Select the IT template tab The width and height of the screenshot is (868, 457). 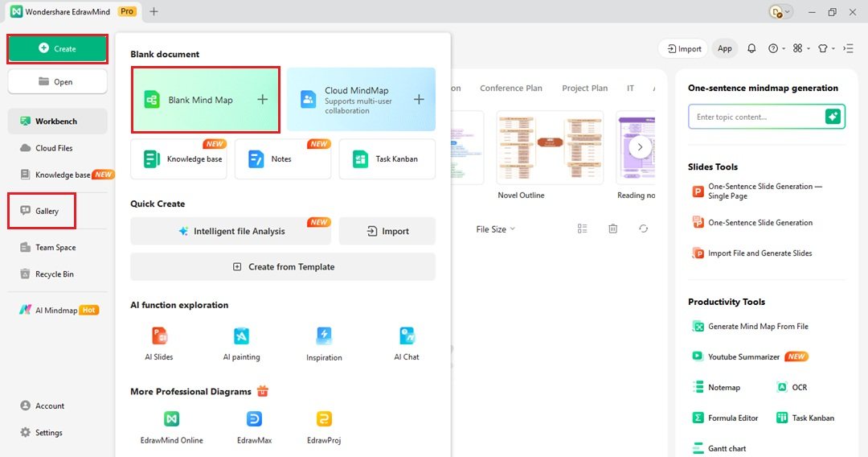tap(631, 88)
